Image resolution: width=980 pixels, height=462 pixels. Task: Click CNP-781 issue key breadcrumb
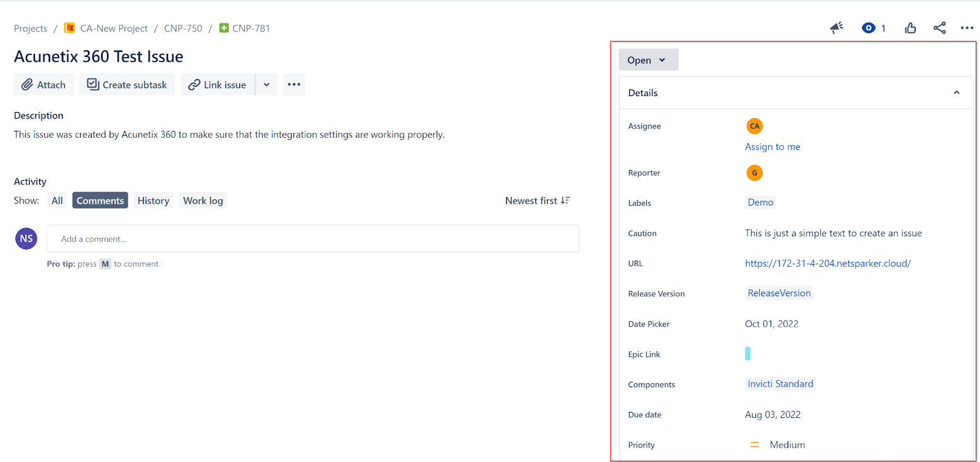click(251, 29)
